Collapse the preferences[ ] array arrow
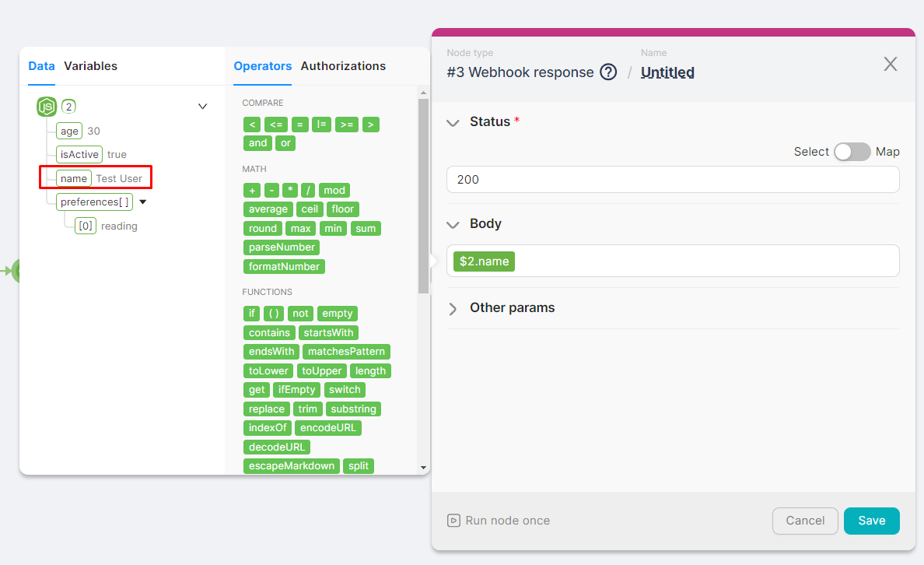Screen dimensions: 924x565 tap(142, 202)
